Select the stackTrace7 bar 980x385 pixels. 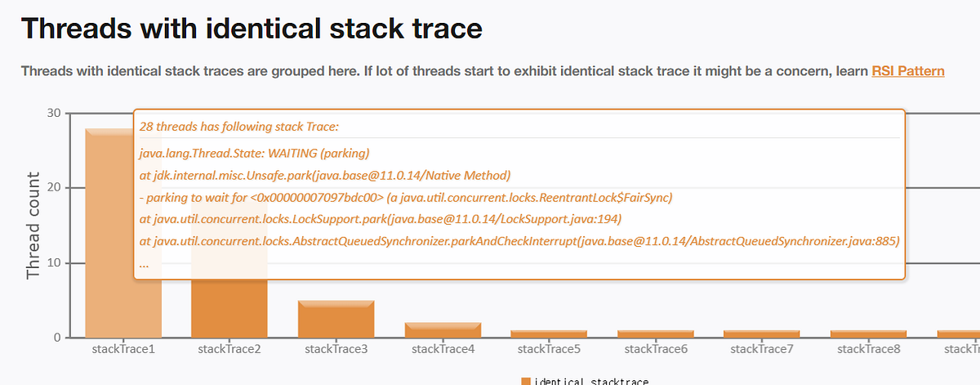tap(762, 334)
